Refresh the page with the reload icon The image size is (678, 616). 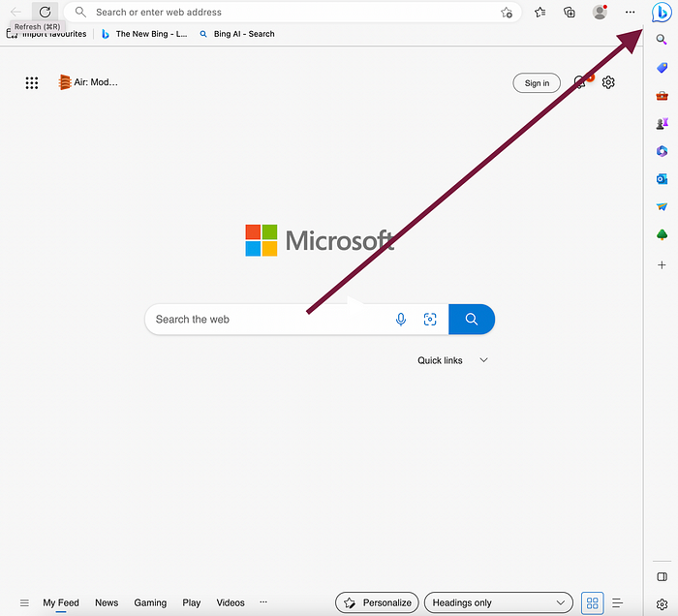coord(45,12)
